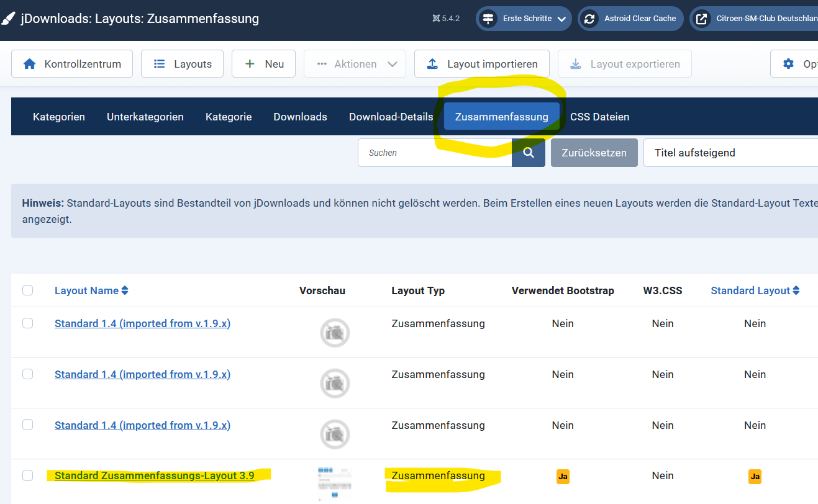Toggle the select-all checkbox in table header
818x504 pixels.
[x=28, y=290]
